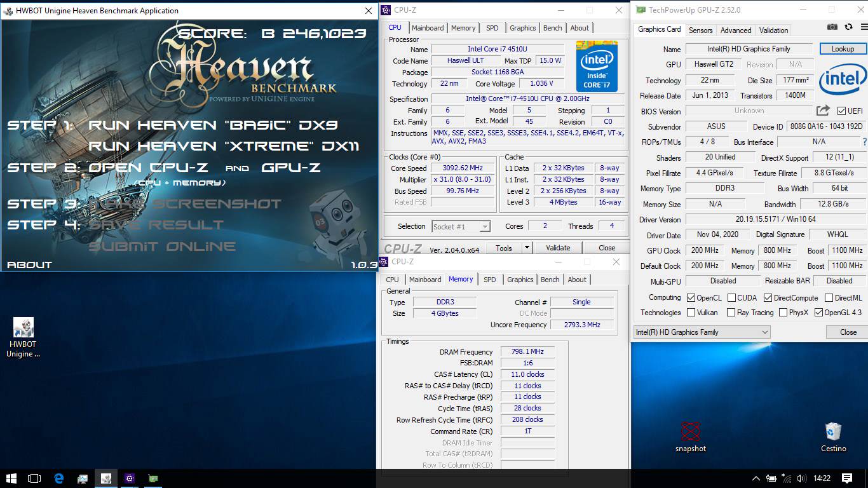Click the Intel logo in GPU-Z
The image size is (868, 488).
pos(843,79)
